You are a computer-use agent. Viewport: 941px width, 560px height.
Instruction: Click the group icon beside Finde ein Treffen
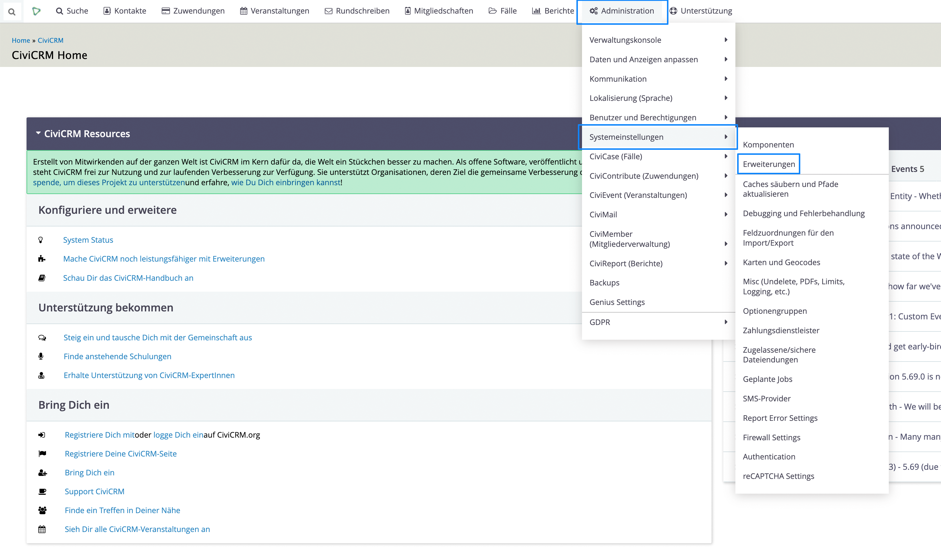[43, 510]
